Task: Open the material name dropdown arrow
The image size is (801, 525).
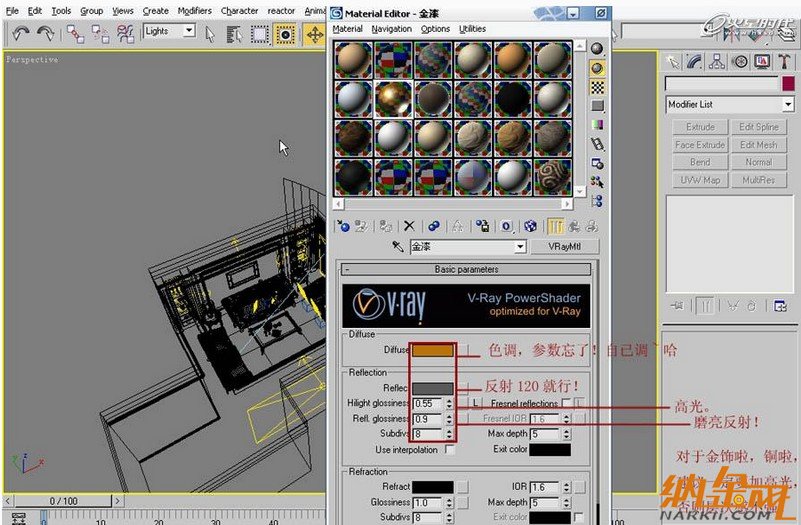Action: [520, 247]
